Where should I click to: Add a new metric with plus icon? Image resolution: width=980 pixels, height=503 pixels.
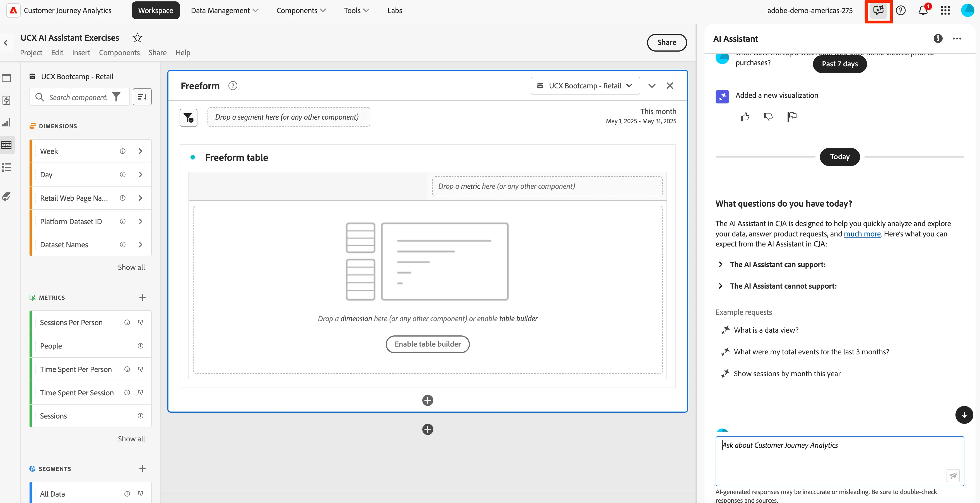coord(143,298)
